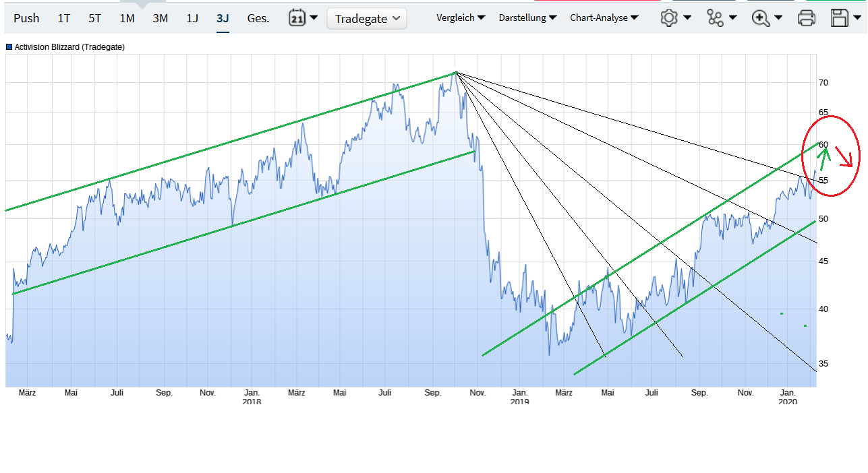Screen dimensions: 868x473
Task: Select the zoom magnifier icon
Action: click(760, 18)
